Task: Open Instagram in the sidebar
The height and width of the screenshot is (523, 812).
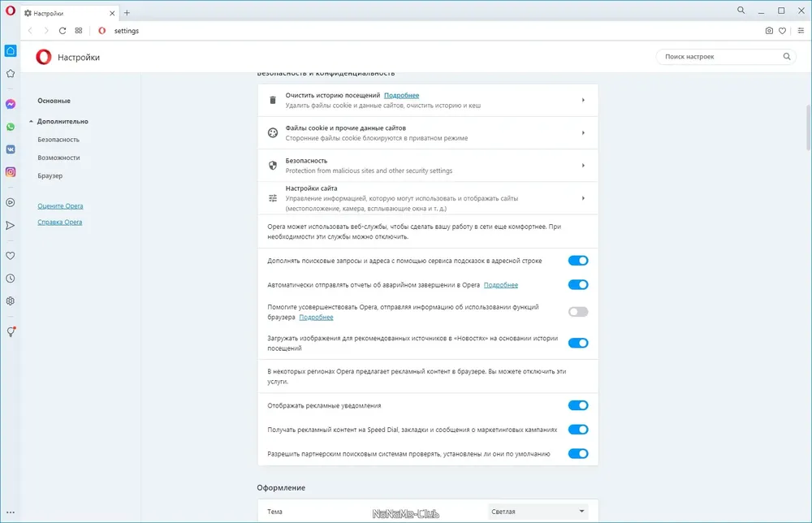Action: [x=11, y=172]
